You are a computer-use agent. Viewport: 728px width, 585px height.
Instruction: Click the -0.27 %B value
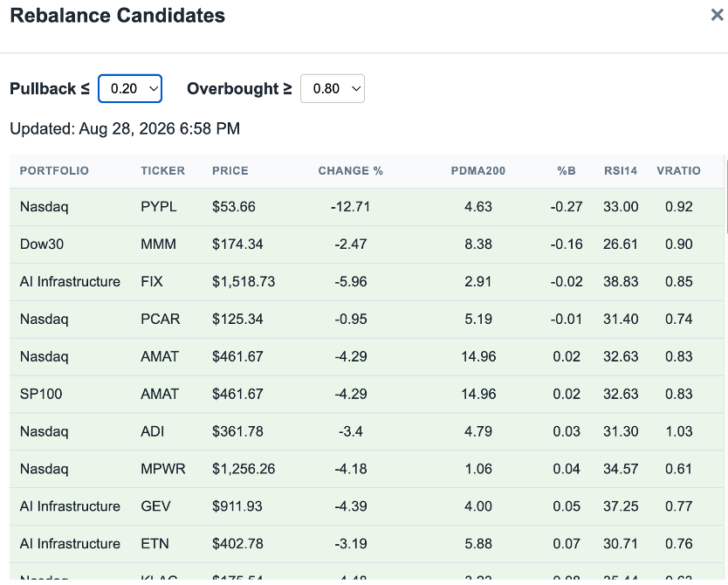pos(567,207)
